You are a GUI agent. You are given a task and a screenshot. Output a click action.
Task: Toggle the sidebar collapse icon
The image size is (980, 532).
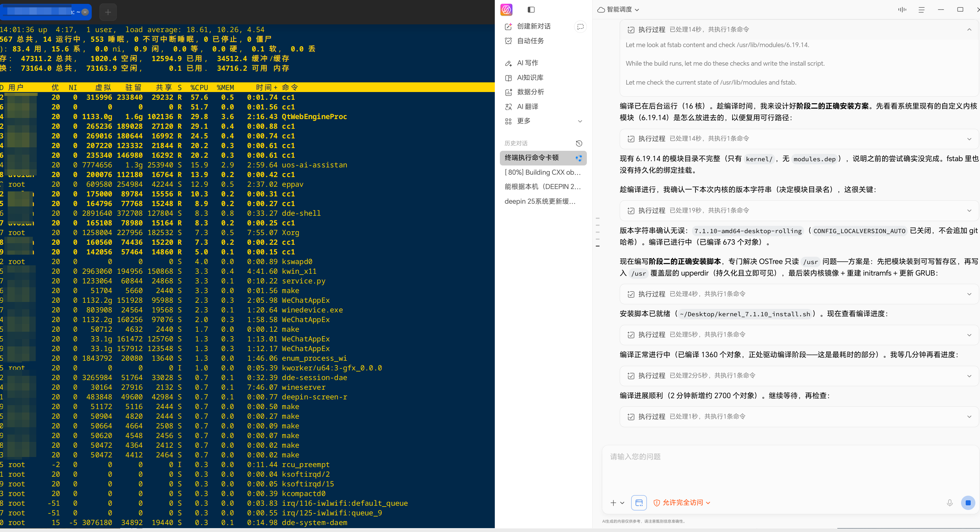coord(531,10)
